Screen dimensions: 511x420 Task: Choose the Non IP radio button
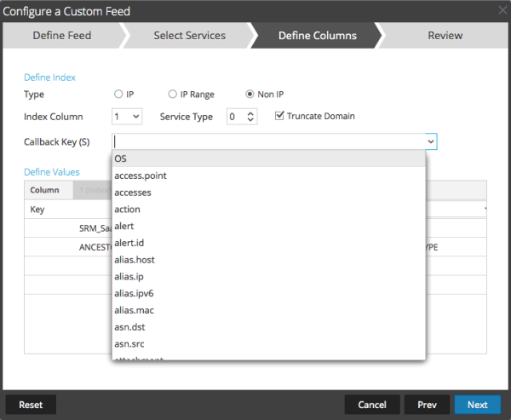[250, 95]
